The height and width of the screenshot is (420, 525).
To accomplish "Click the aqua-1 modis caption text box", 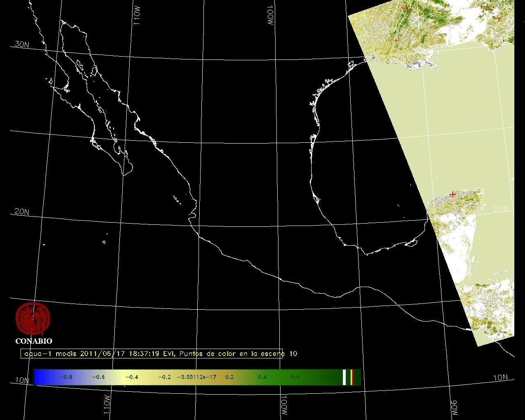I will click(152, 354).
